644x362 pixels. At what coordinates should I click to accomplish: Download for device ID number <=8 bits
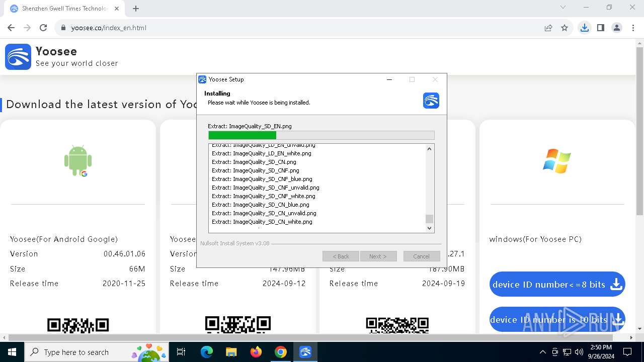pos(557,285)
